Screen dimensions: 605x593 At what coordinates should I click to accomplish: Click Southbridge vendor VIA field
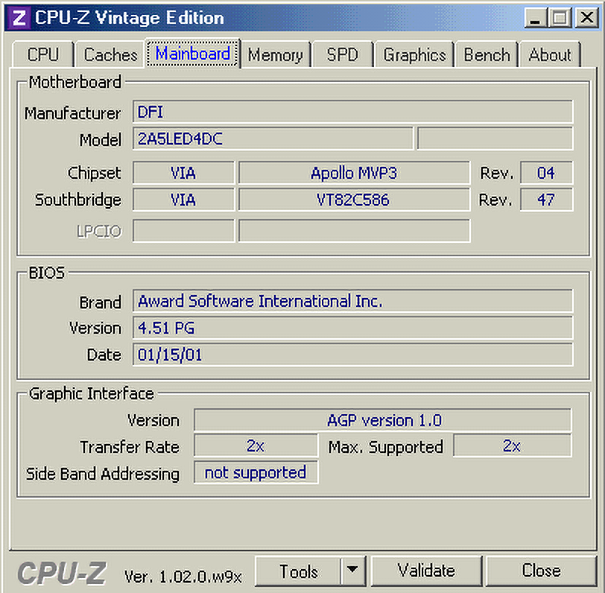(183, 199)
